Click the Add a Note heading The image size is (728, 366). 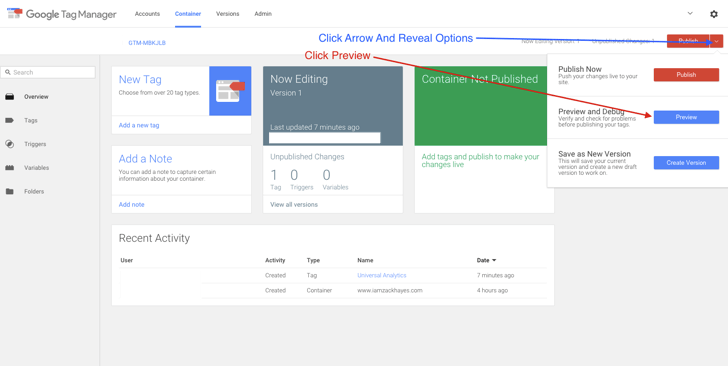(145, 159)
